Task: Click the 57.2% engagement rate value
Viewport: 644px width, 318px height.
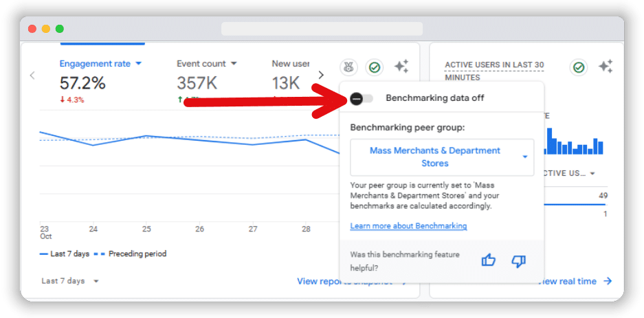Action: click(x=82, y=83)
